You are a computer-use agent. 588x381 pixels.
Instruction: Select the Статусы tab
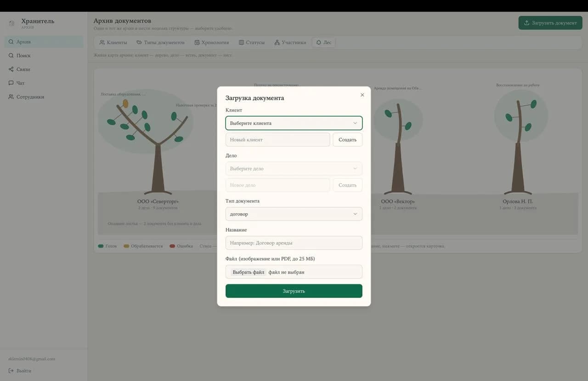tap(252, 42)
